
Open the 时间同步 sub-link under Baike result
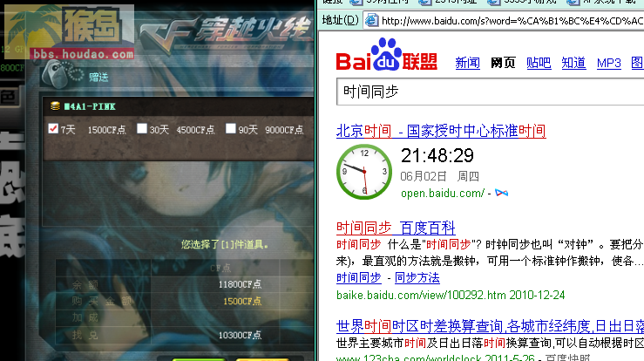coord(358,277)
